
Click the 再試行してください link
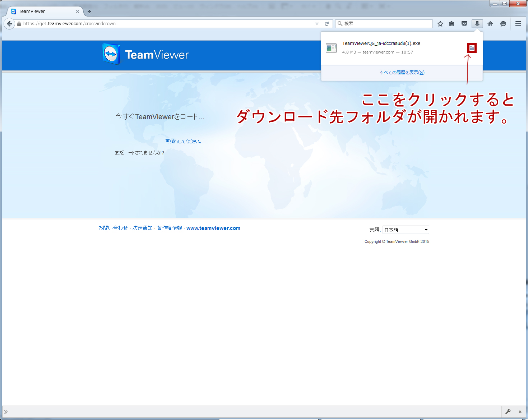184,142
